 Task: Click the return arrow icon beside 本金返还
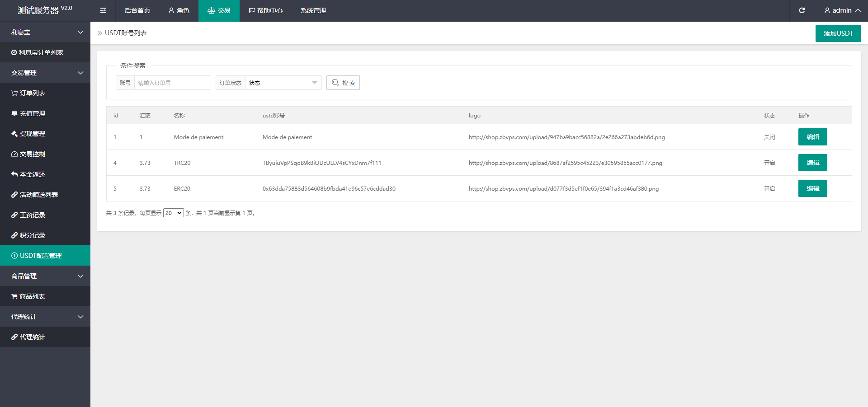[x=14, y=174]
